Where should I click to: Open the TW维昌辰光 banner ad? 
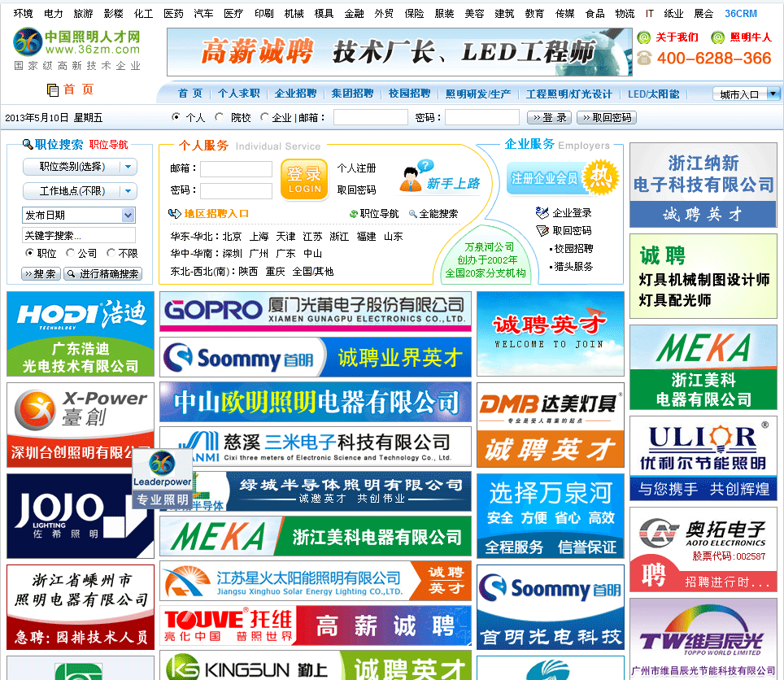703,639
